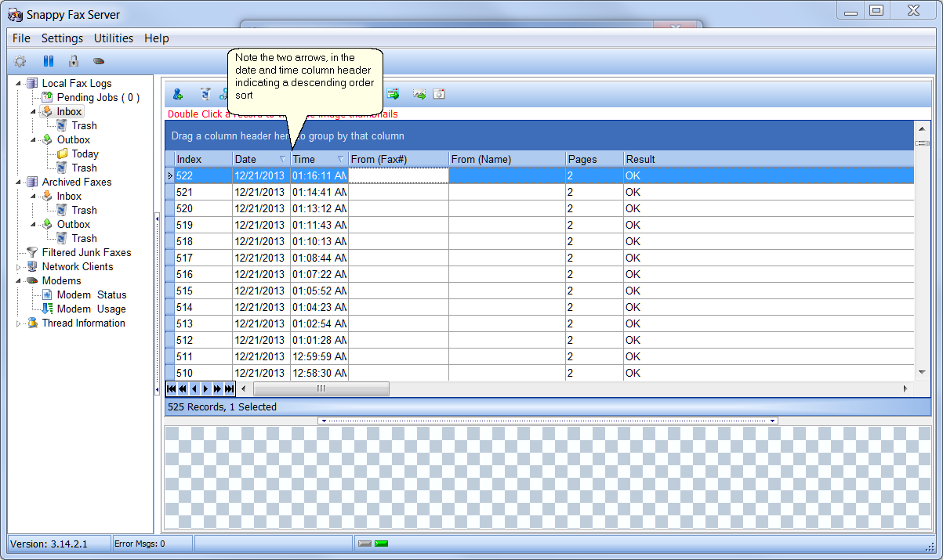Click the green modem indicator in status bar
943x560 pixels.
(x=381, y=544)
